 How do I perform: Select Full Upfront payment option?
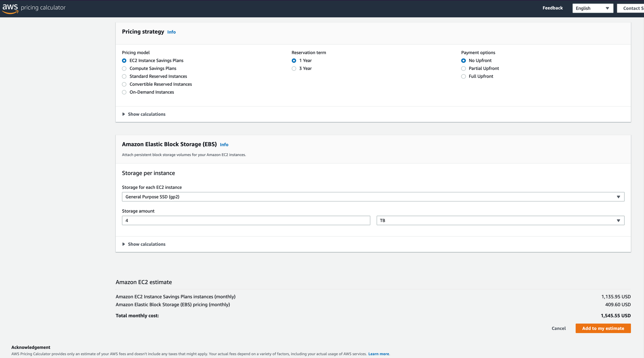coord(463,76)
